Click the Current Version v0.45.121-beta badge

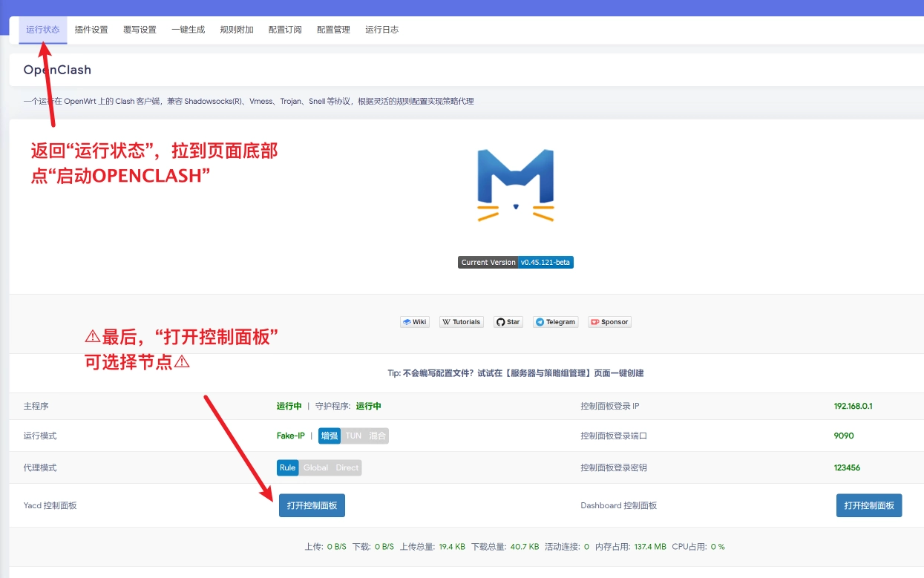515,263
